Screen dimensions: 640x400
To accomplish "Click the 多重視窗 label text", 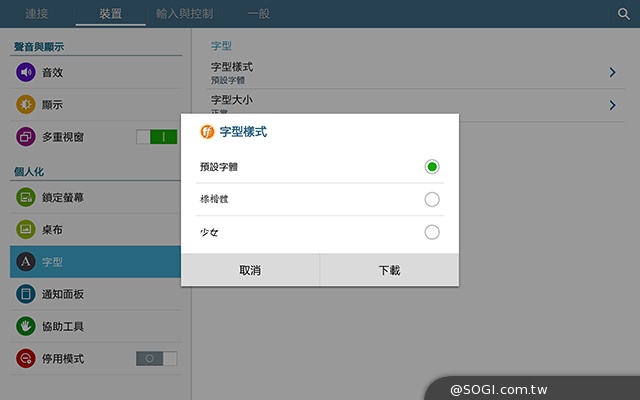I will coord(63,137).
